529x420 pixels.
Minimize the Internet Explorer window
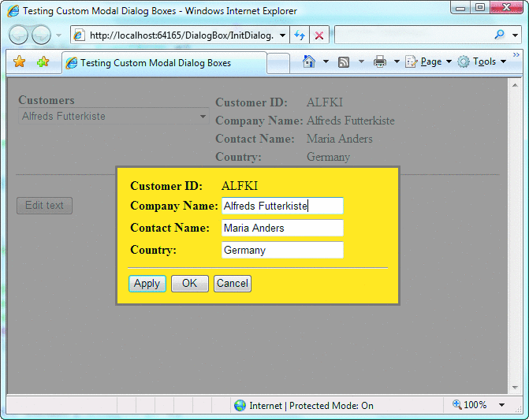click(x=460, y=7)
